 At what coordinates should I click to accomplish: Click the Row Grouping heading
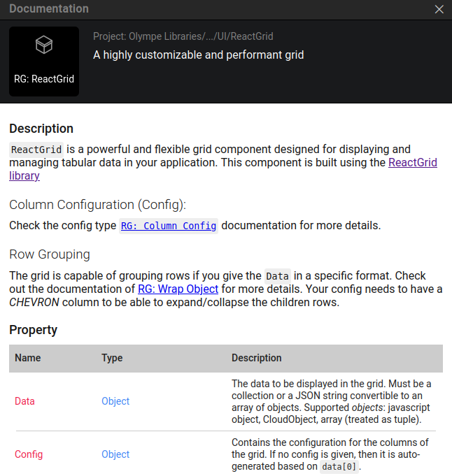[x=50, y=254]
